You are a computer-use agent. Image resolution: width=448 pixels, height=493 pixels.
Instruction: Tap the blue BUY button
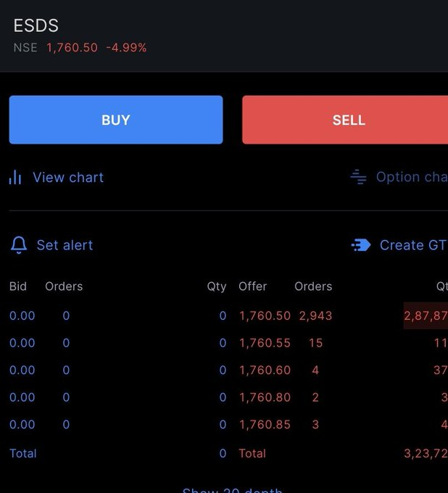point(116,120)
